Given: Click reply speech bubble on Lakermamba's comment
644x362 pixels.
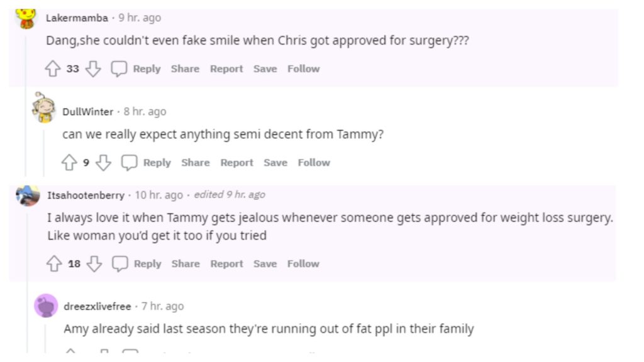Looking at the screenshot, I should click(119, 69).
